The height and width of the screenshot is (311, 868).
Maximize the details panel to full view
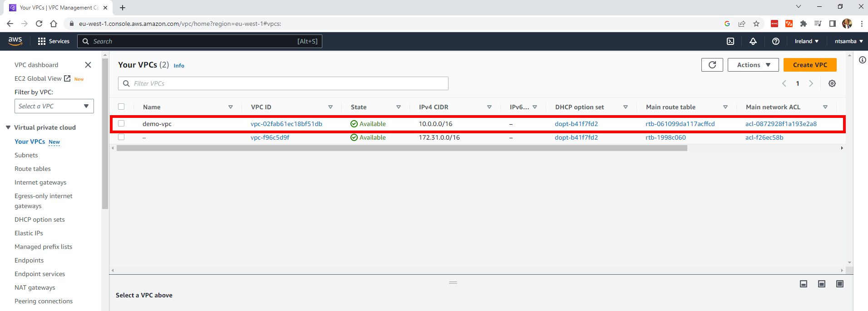coord(840,284)
